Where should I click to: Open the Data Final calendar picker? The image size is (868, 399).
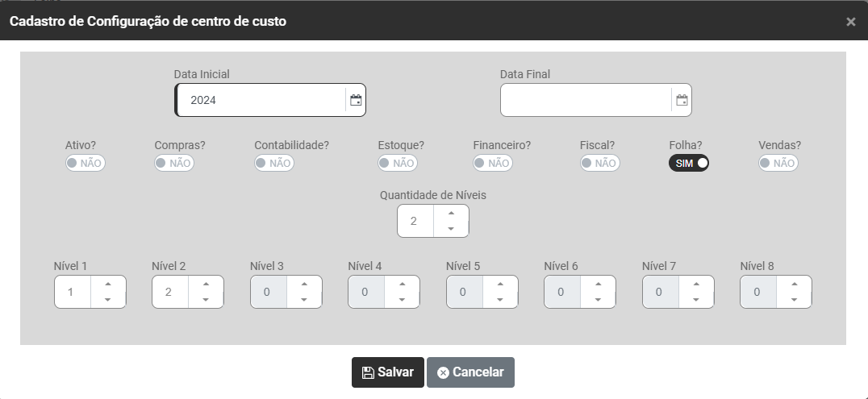tap(682, 101)
